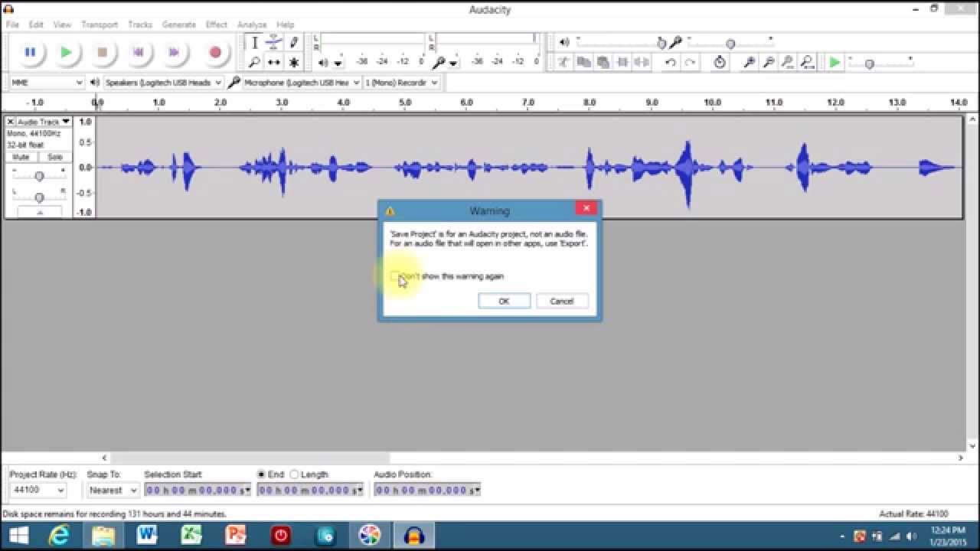Image resolution: width=980 pixels, height=551 pixels.
Task: Select the End radio button
Action: [262, 474]
